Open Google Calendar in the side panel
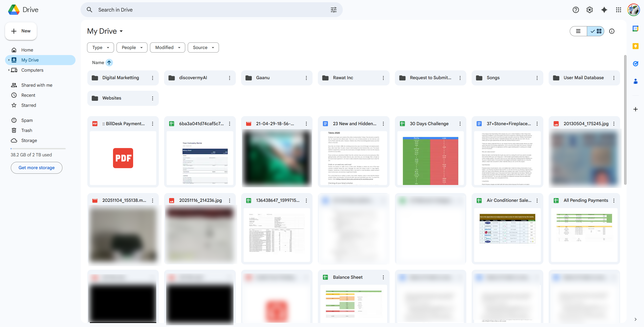 (x=635, y=28)
